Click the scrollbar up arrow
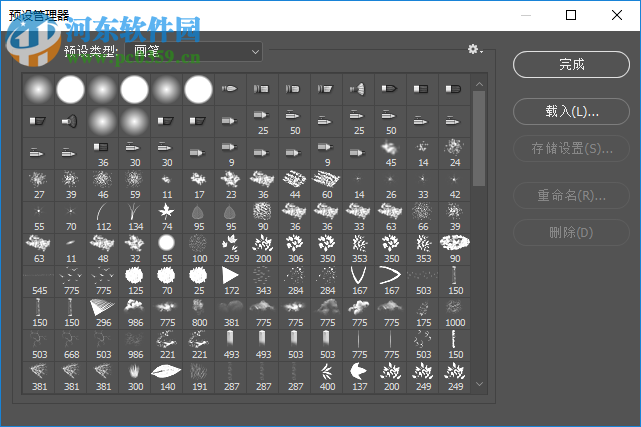This screenshot has height=427, width=641. (x=479, y=84)
